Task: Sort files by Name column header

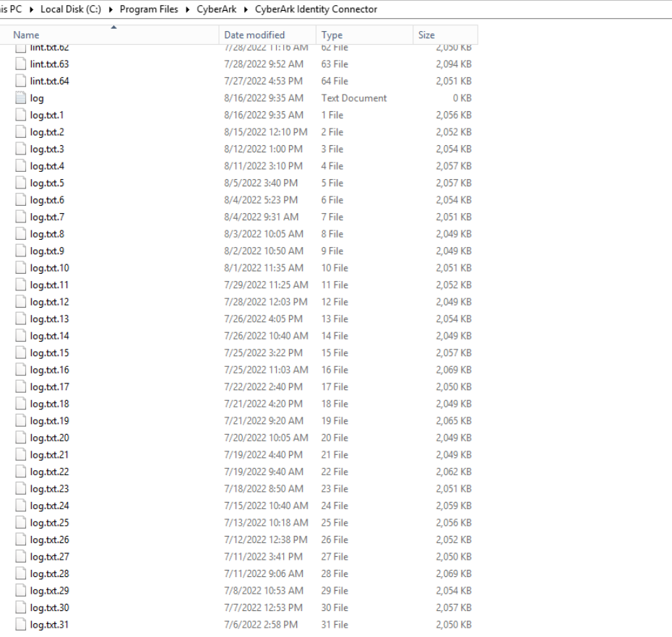Action: tap(27, 35)
